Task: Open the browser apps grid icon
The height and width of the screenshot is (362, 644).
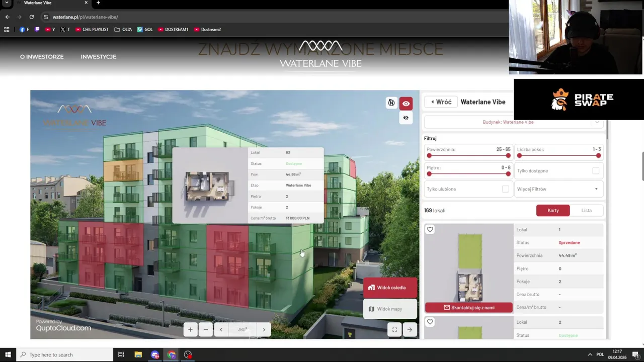Action: 7,30
